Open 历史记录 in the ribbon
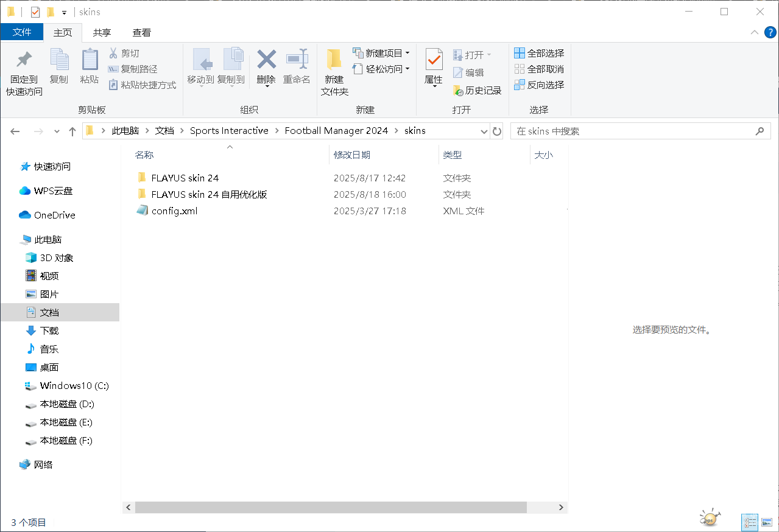Image resolution: width=779 pixels, height=532 pixels. (x=478, y=91)
